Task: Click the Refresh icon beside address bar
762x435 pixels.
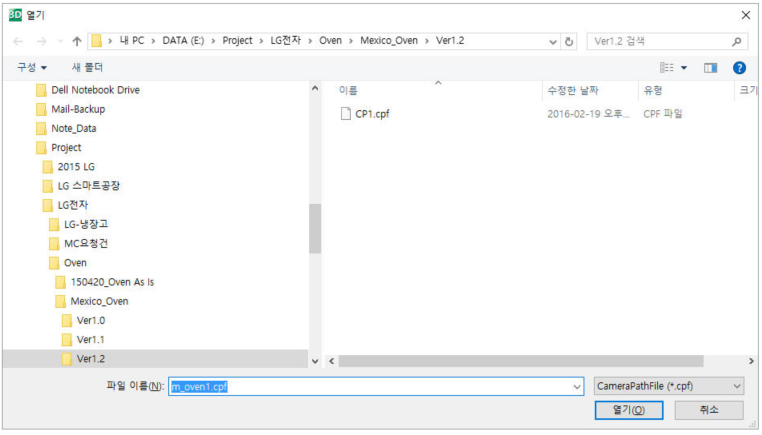Action: pyautogui.click(x=570, y=41)
